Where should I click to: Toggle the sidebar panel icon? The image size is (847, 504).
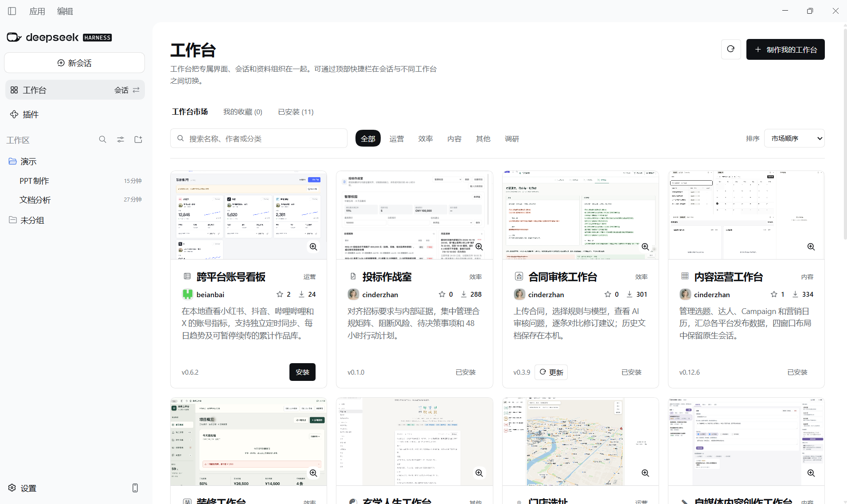[x=12, y=11]
